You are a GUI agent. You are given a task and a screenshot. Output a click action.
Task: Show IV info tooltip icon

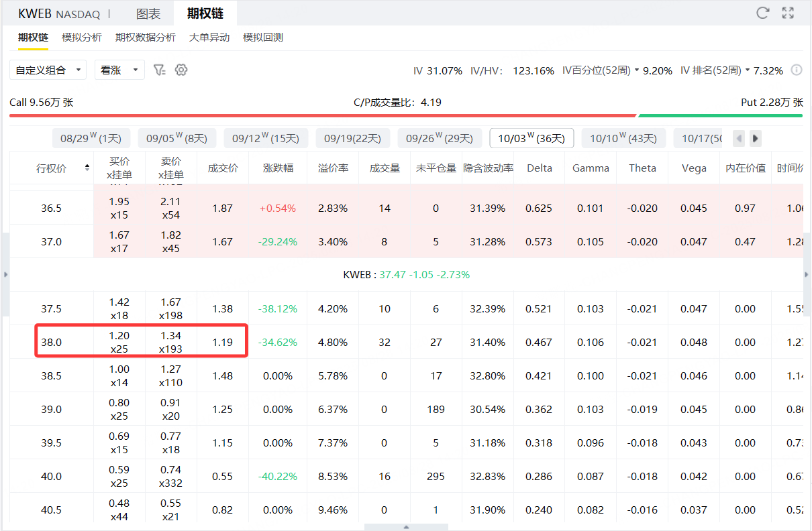point(797,70)
